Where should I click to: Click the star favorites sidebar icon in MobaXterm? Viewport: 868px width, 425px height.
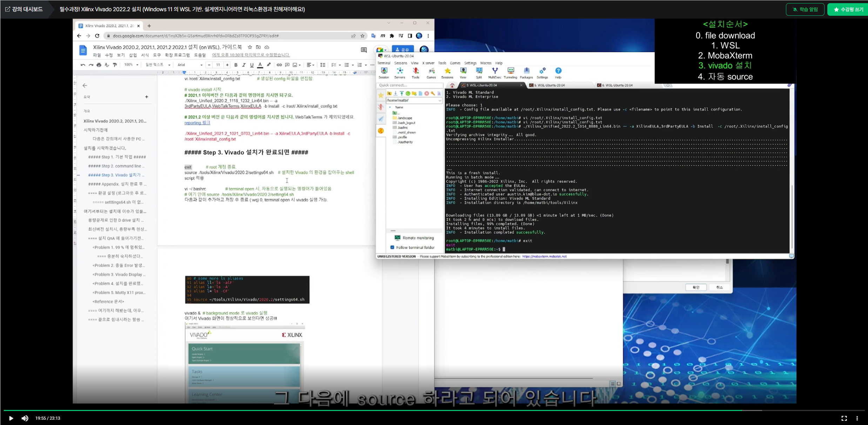pyautogui.click(x=381, y=95)
